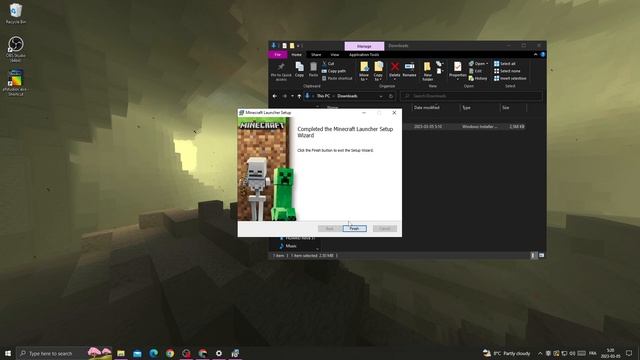The height and width of the screenshot is (360, 640).
Task: Sort by the Size column header
Action: [x=513, y=108]
